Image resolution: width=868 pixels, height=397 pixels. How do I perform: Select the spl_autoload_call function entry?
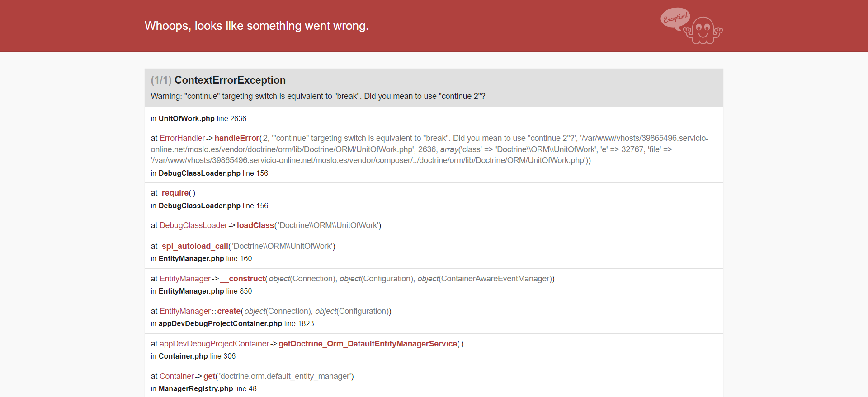[195, 246]
